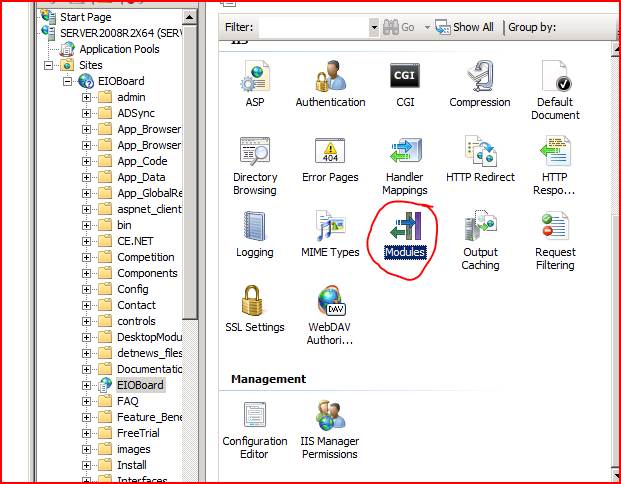
Task: Collapse the Sites node
Action: pos(48,65)
